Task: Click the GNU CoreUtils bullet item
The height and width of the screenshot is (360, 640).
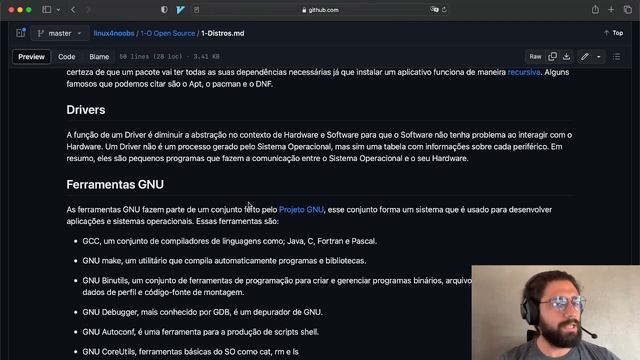Action: pyautogui.click(x=191, y=351)
